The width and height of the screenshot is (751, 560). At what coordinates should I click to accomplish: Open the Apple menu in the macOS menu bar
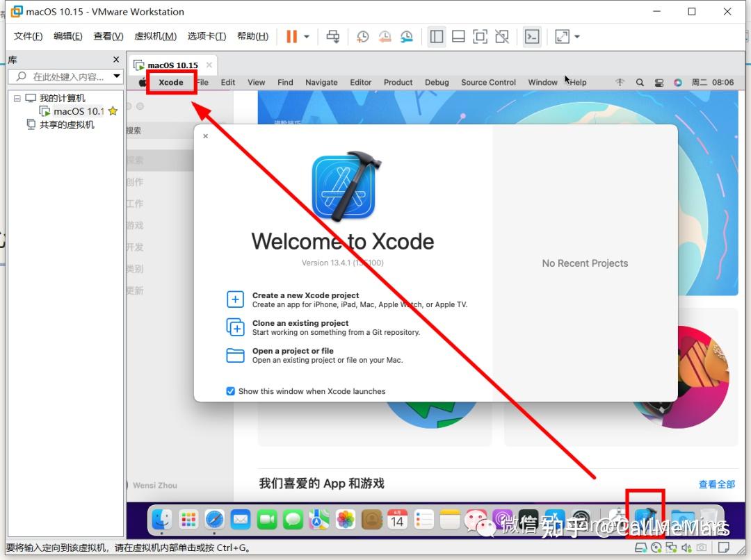(143, 82)
